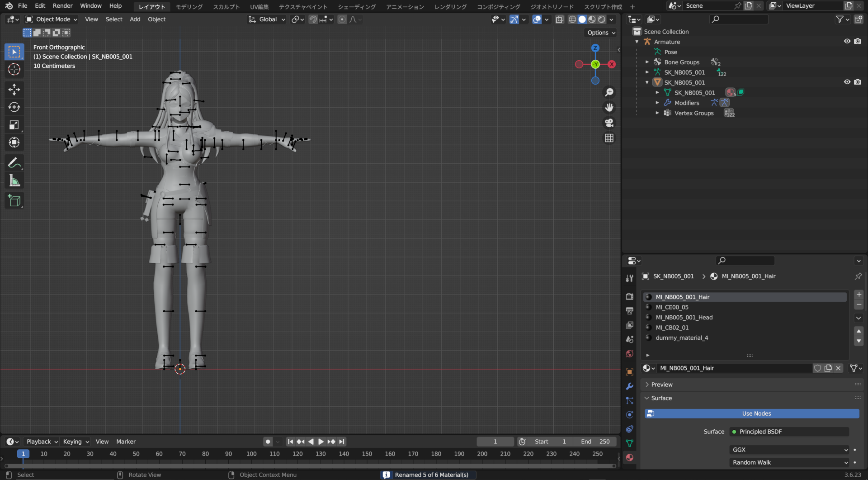Open the Tool properties tab
The width and height of the screenshot is (868, 480).
click(x=630, y=278)
